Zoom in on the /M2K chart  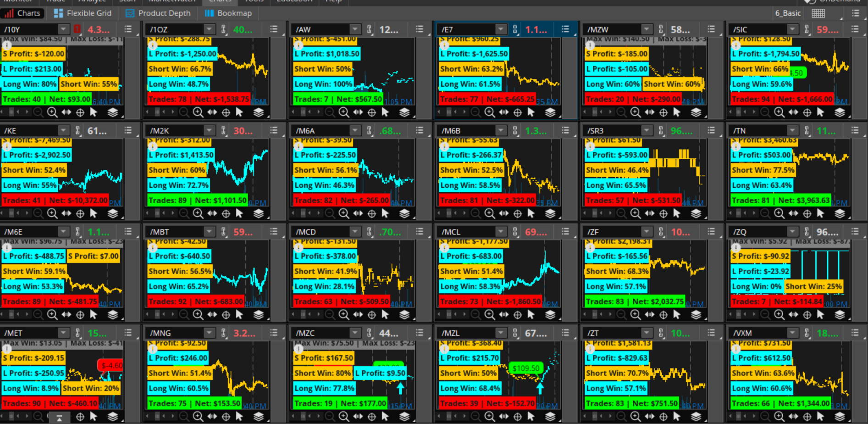pos(198,213)
